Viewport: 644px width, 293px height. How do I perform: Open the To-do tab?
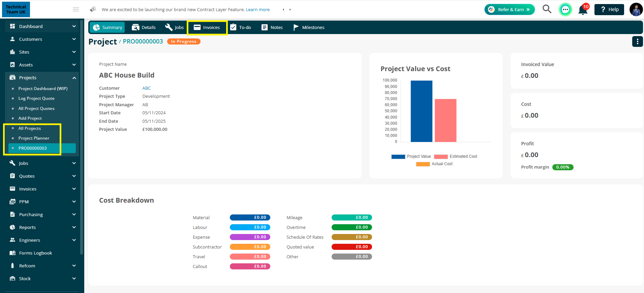point(240,27)
